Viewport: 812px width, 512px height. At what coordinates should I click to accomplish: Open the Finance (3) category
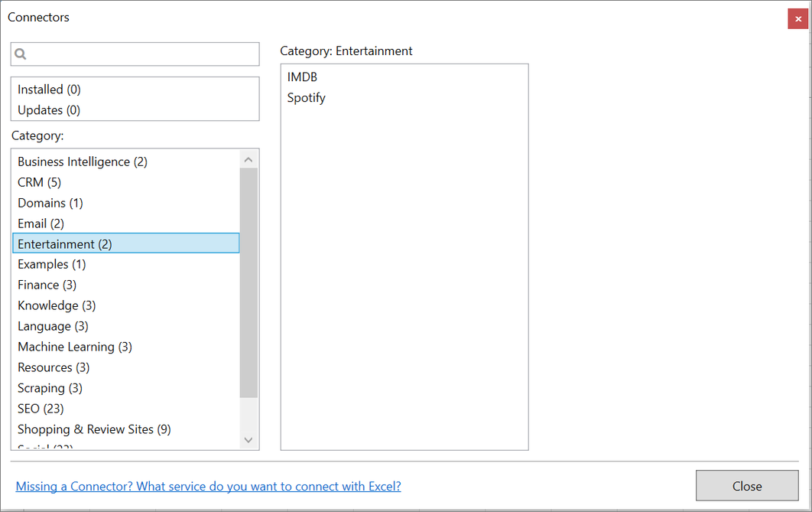[x=47, y=285]
